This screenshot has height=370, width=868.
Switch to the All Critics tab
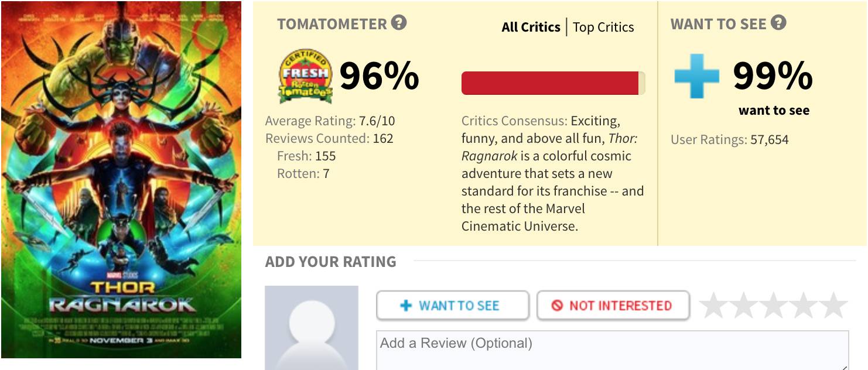coord(531,27)
